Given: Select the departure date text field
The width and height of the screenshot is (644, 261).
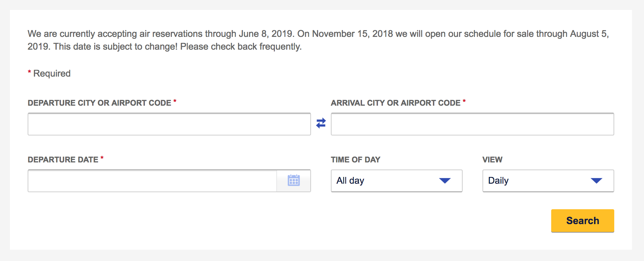Looking at the screenshot, I should point(152,181).
